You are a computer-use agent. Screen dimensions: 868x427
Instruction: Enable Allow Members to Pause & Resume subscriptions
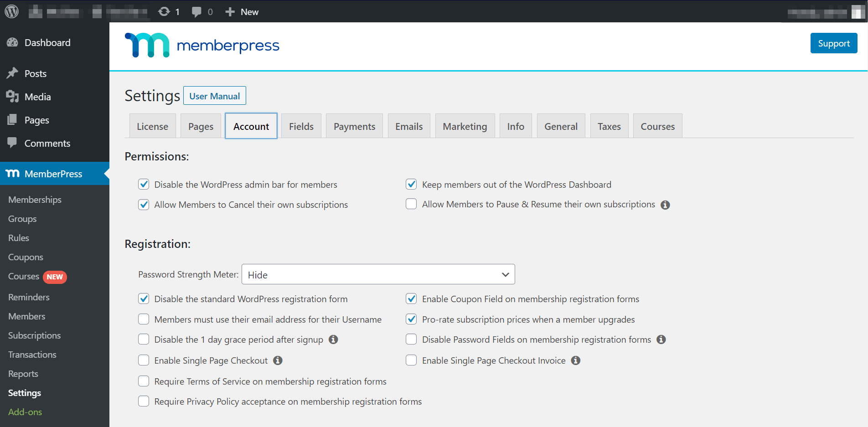point(411,204)
